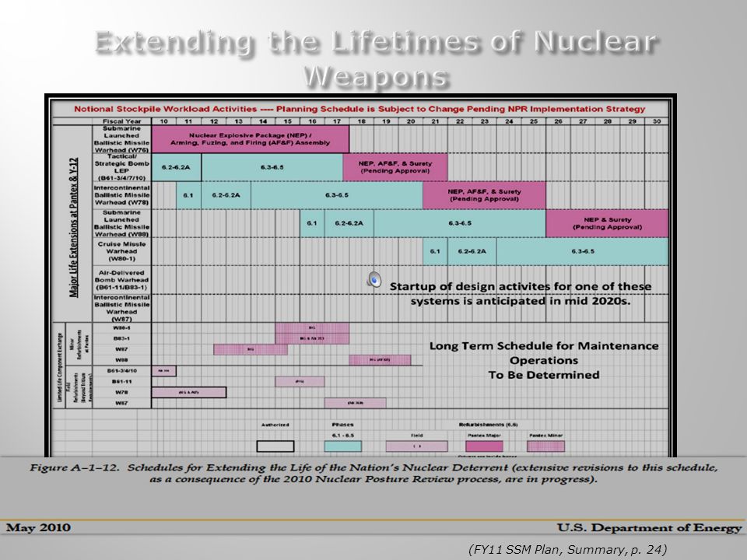Click the W78 Intercontinental Ballistic Missile label
This screenshot has height=560, width=747.
[121, 195]
